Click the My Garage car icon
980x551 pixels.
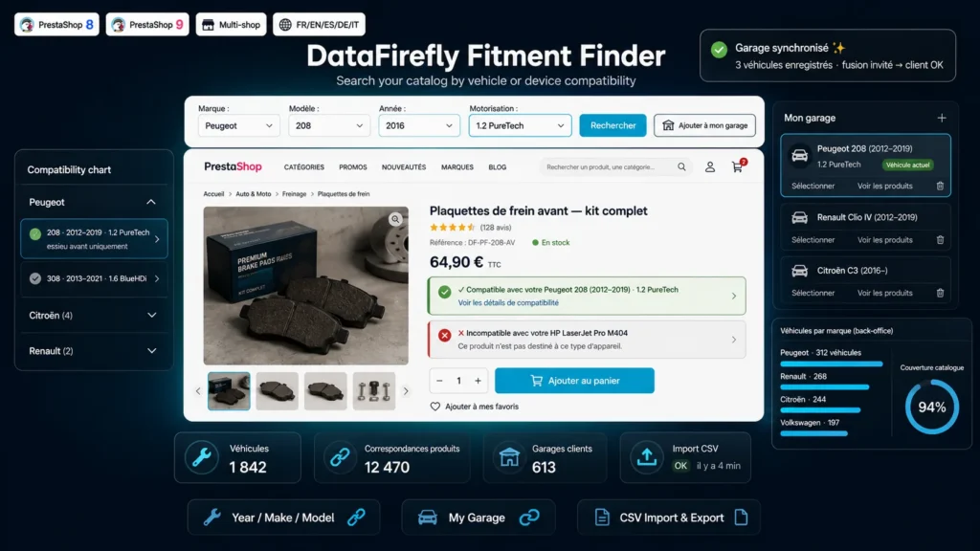(x=428, y=518)
